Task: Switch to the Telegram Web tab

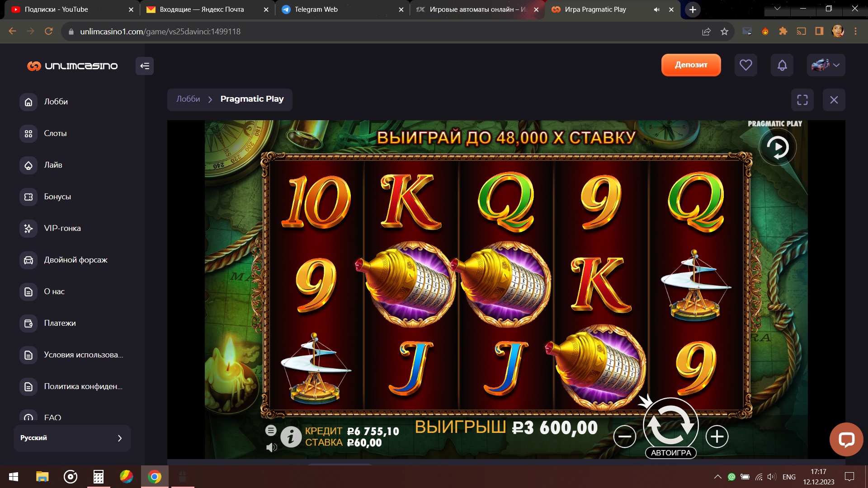Action: click(x=342, y=9)
